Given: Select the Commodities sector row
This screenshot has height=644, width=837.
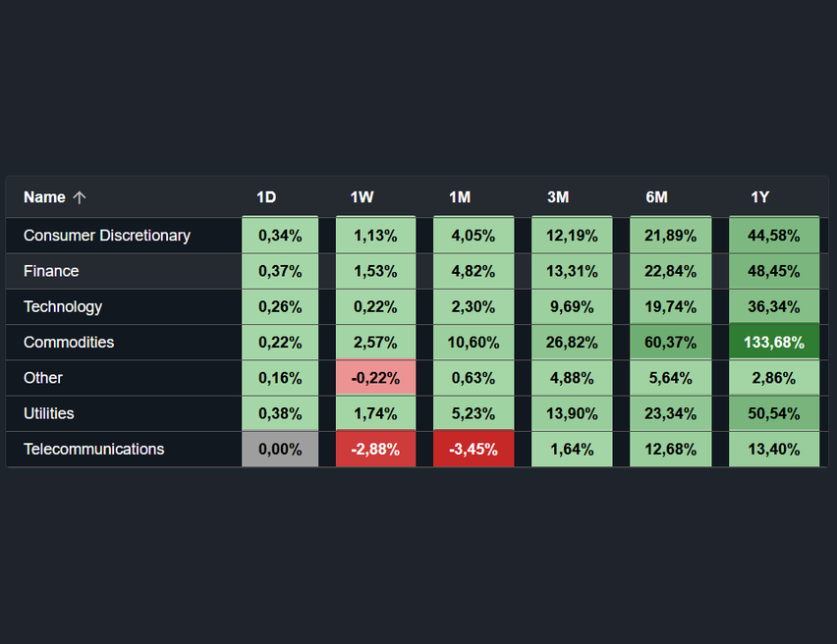Looking at the screenshot, I should point(69,342).
